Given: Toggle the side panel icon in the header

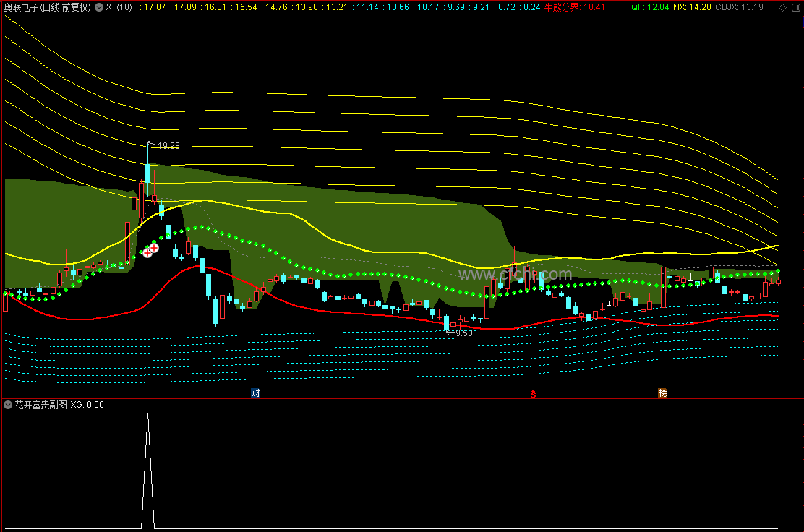Looking at the screenshot, I should [x=796, y=7].
